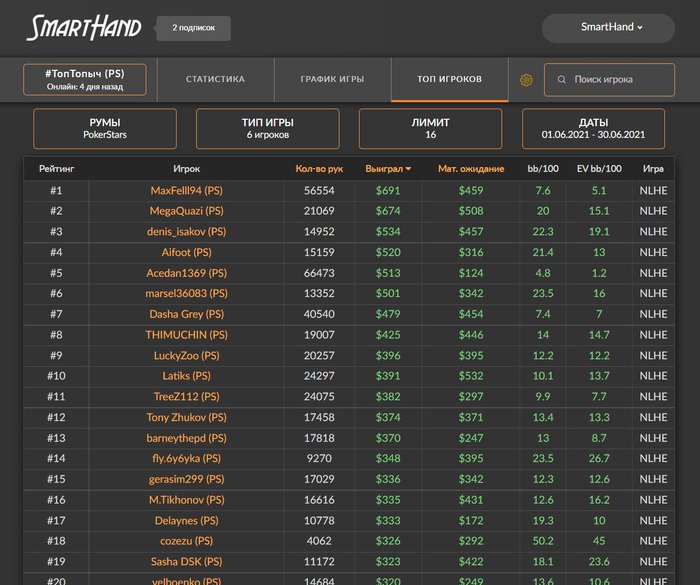Click the magnifier search icon
This screenshot has width=700, height=585.
click(562, 80)
